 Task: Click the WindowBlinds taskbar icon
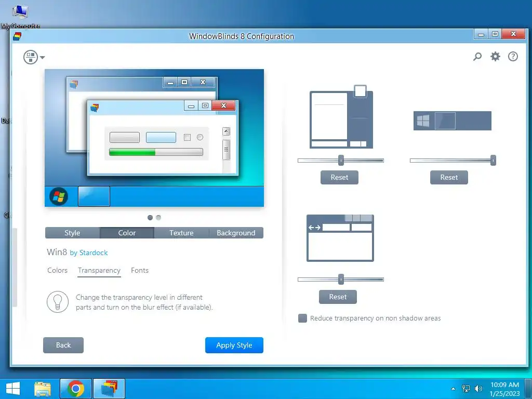click(x=109, y=389)
